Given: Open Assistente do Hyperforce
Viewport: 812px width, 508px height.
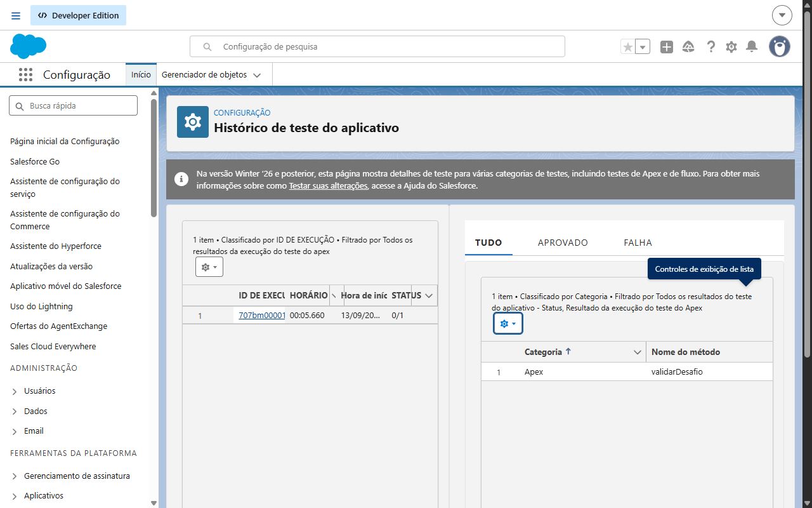Looking at the screenshot, I should (56, 246).
